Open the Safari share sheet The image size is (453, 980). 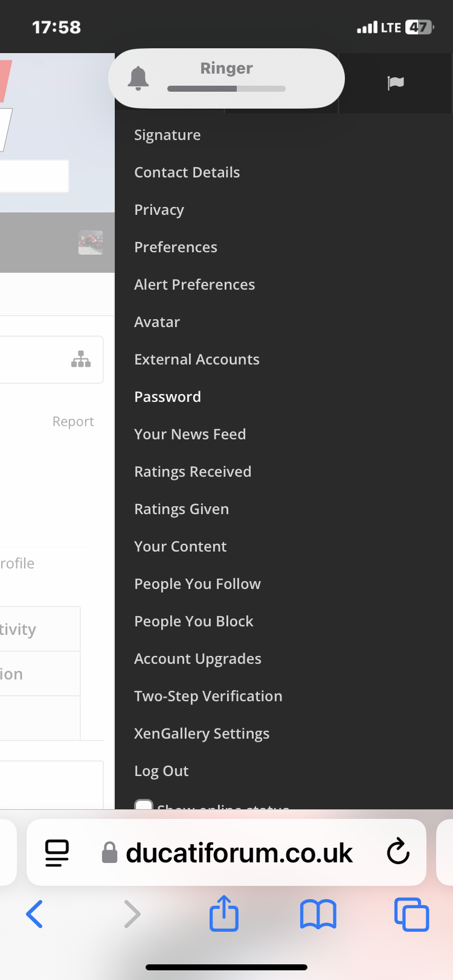point(224,913)
